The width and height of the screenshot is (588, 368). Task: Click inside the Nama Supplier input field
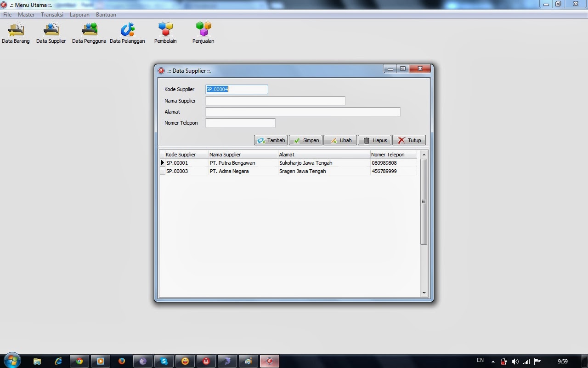(275, 101)
